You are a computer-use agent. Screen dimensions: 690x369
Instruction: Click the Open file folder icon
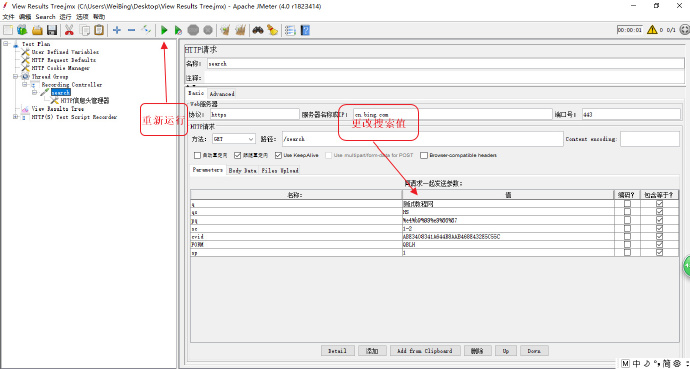pyautogui.click(x=37, y=30)
